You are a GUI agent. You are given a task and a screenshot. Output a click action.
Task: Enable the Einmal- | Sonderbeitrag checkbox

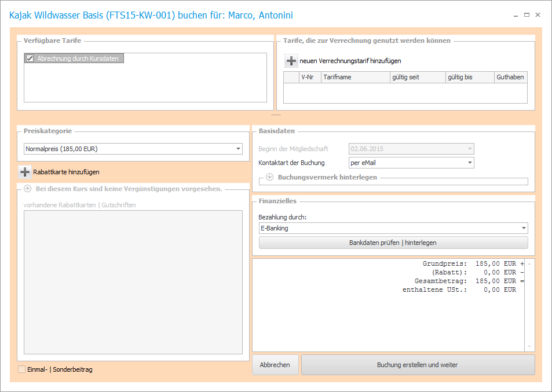pyautogui.click(x=22, y=369)
